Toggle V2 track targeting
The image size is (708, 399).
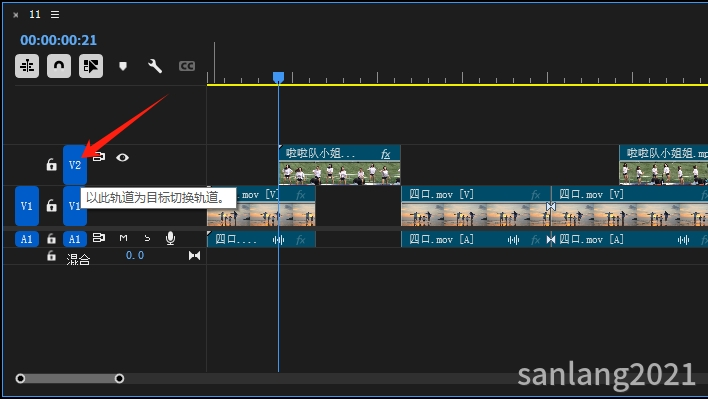(75, 165)
